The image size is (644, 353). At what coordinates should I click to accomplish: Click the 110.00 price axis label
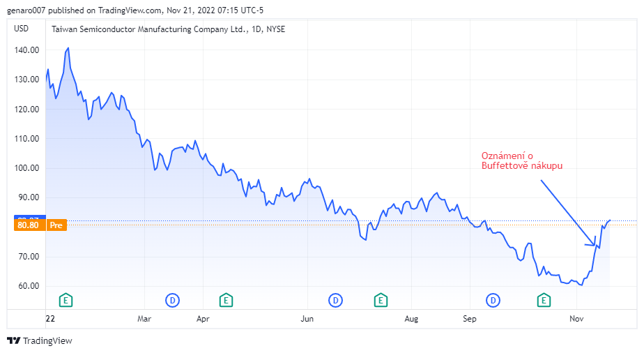(26, 139)
